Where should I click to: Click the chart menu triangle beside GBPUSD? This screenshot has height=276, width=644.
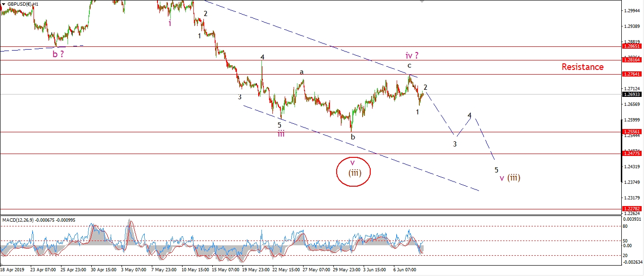(3, 4)
